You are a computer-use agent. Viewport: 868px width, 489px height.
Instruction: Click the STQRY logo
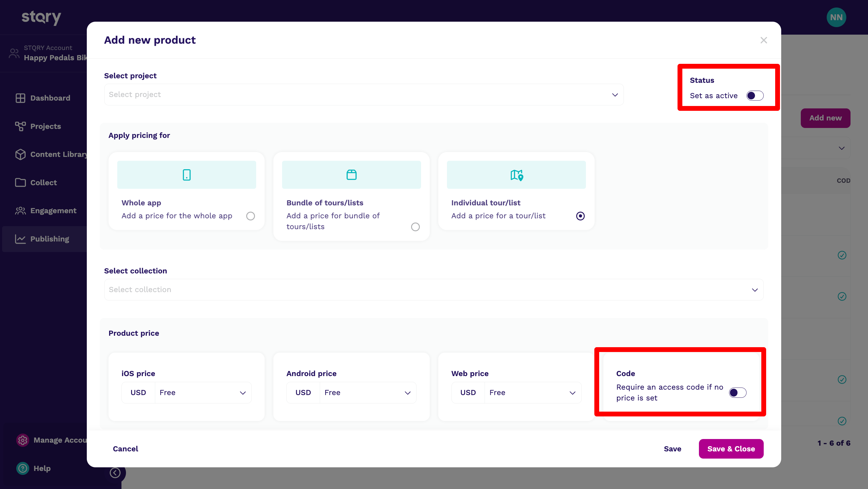[41, 17]
